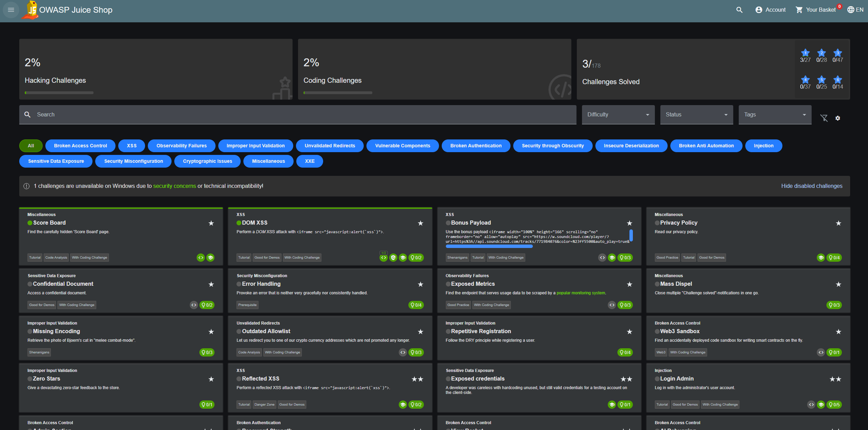This screenshot has height=430, width=868.
Task: Show DOM XSS hints 0/2 badge
Action: (x=416, y=258)
